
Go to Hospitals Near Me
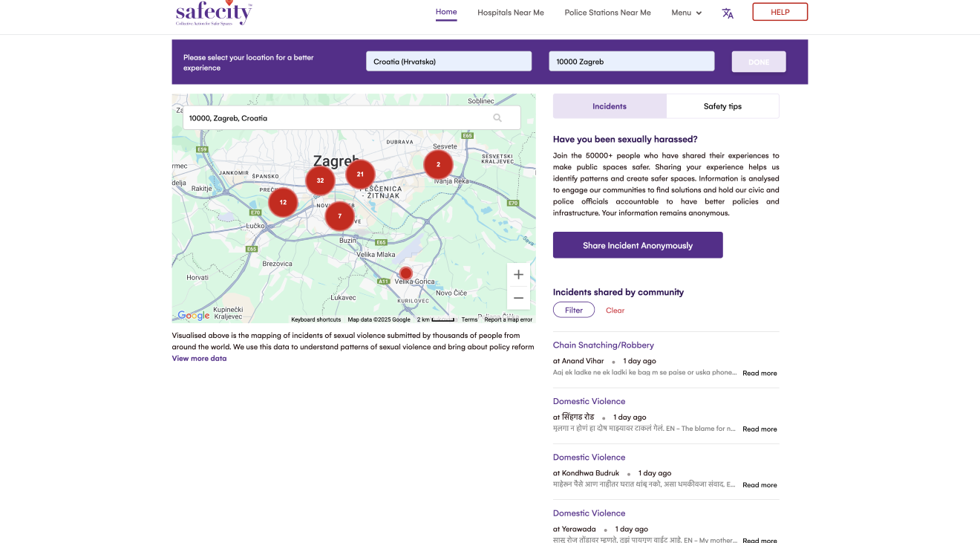point(510,13)
